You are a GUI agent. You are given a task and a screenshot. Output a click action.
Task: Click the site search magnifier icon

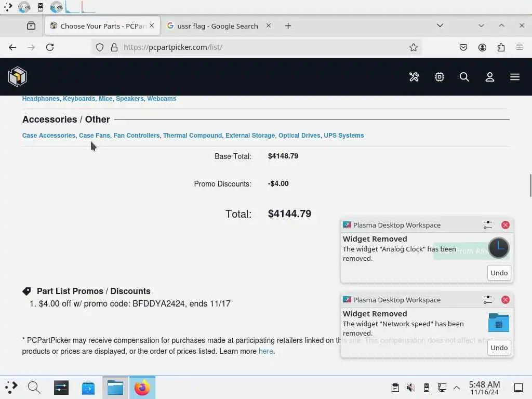tap(464, 77)
